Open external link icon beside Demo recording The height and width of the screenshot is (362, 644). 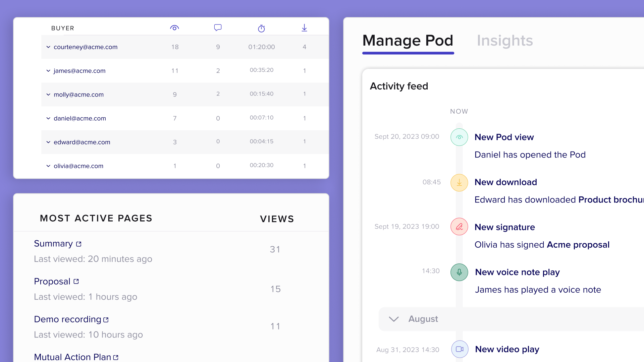106,320
